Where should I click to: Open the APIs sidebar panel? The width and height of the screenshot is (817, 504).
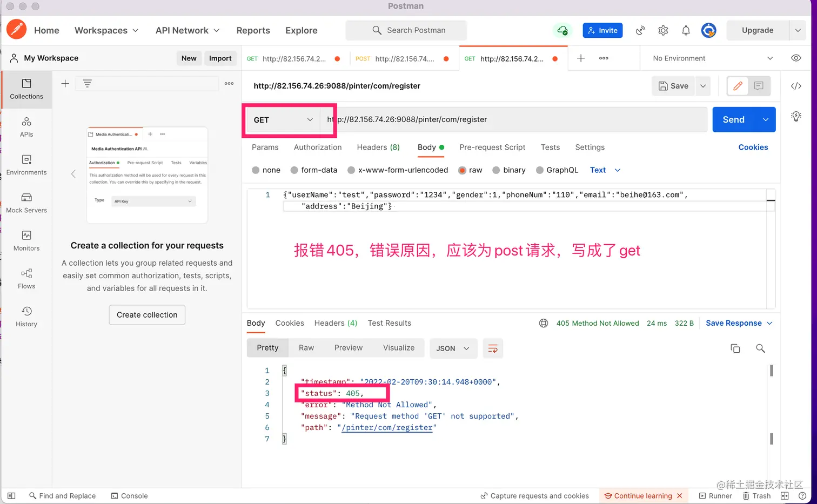click(x=26, y=127)
